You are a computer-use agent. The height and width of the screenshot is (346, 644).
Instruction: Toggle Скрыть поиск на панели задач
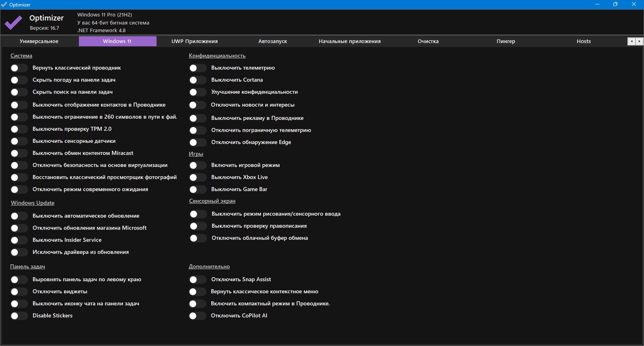[19, 92]
